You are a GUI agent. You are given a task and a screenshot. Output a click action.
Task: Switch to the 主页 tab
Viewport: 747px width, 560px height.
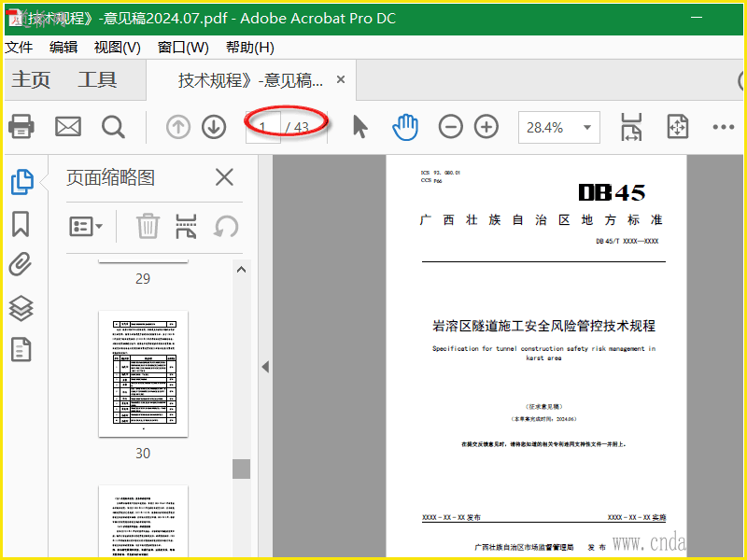[31, 79]
